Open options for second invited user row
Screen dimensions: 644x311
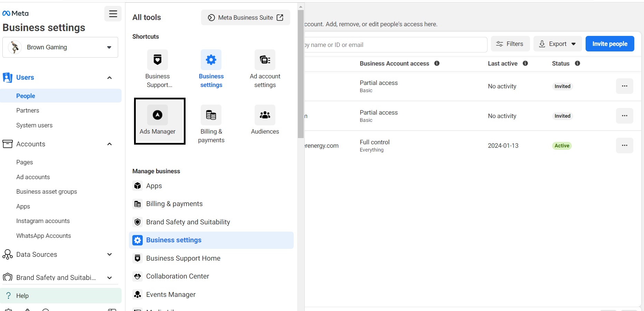click(x=624, y=116)
